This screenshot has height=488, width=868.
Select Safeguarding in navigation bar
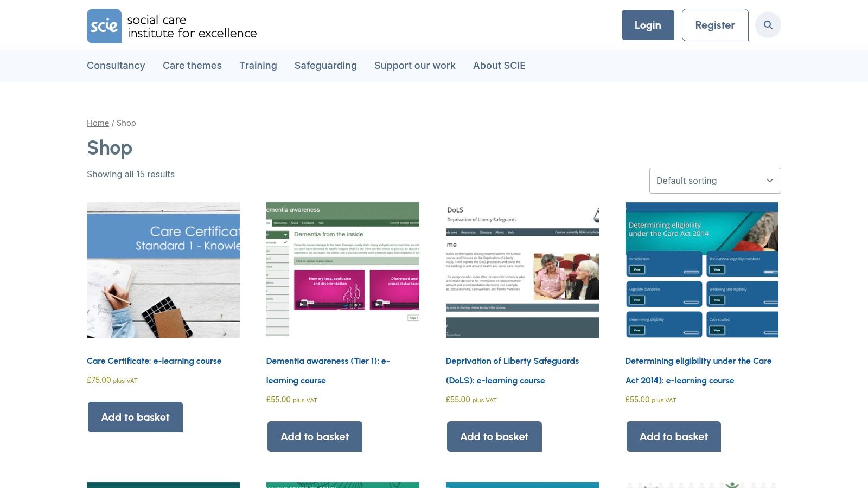(325, 66)
